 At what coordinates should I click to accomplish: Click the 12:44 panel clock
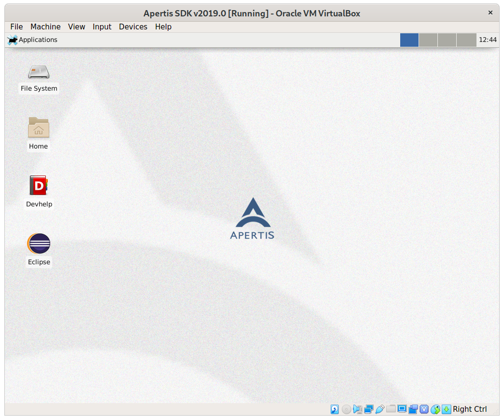pos(488,40)
